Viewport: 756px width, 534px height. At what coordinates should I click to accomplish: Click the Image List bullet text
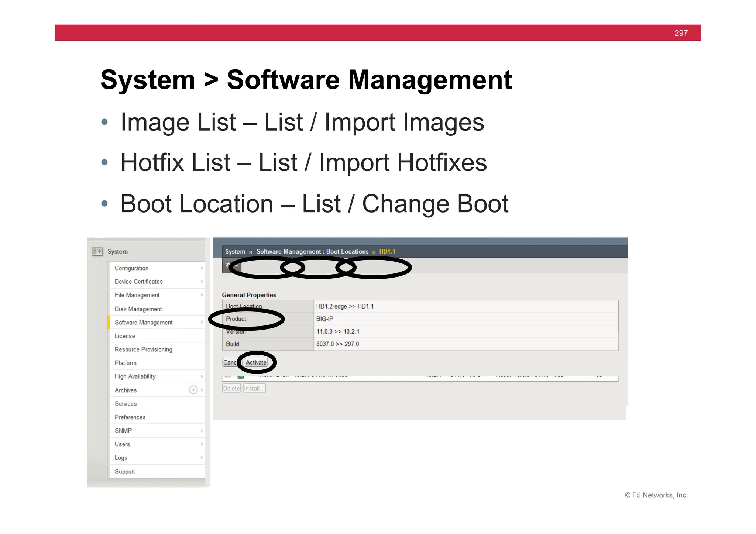(302, 122)
